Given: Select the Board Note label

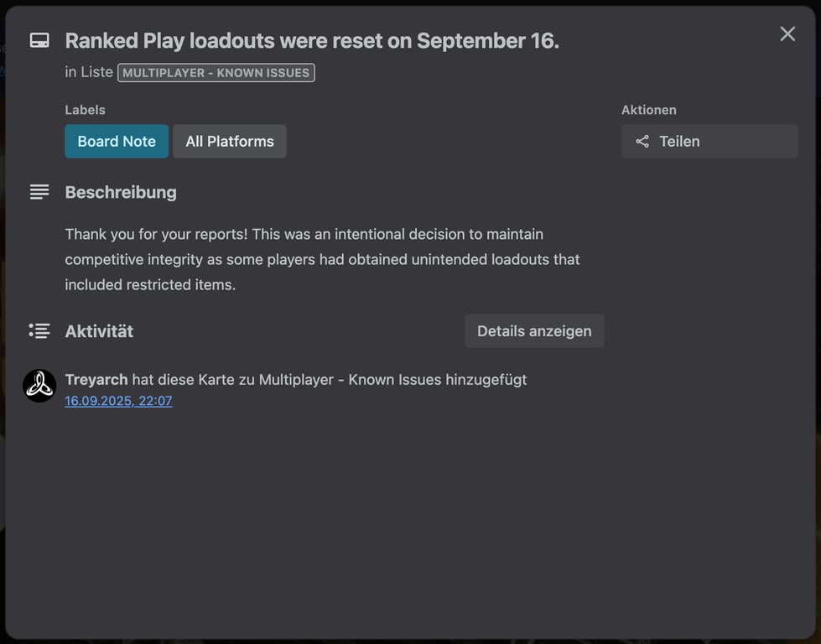Looking at the screenshot, I should click(x=117, y=142).
